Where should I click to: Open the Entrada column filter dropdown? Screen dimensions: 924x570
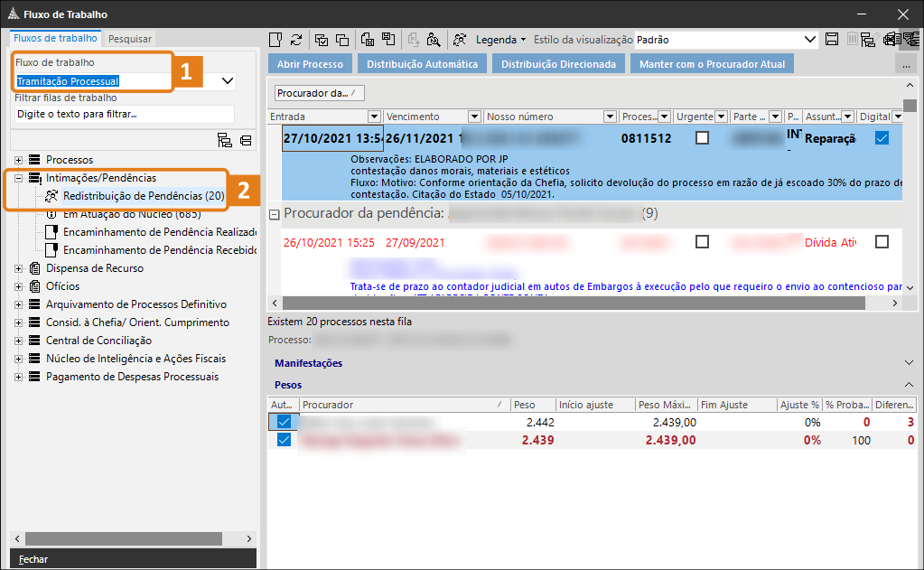pyautogui.click(x=374, y=116)
